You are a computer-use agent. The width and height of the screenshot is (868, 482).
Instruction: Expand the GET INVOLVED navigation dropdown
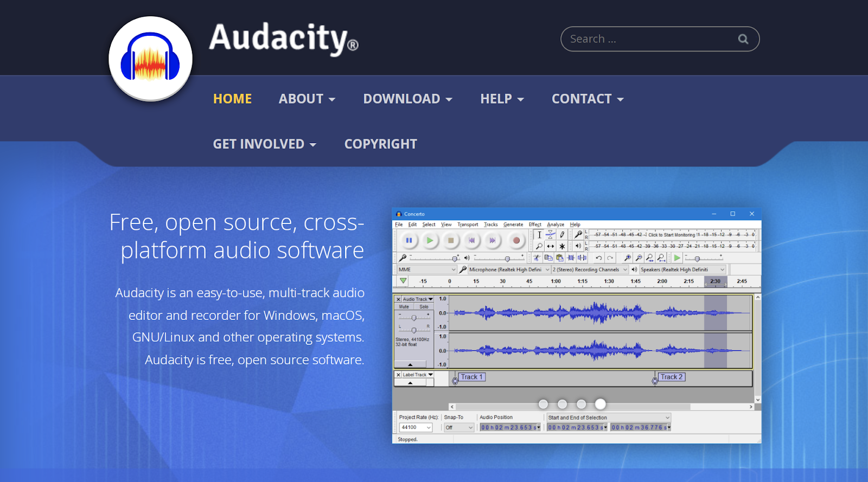pyautogui.click(x=264, y=144)
